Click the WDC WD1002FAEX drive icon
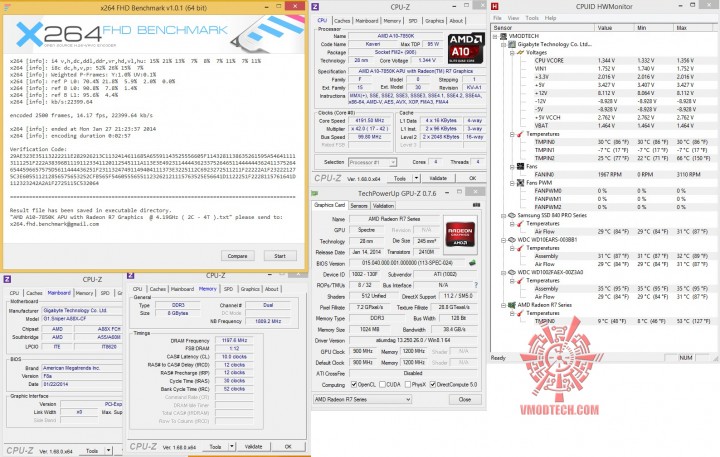The width and height of the screenshot is (720, 457). pyautogui.click(x=512, y=272)
